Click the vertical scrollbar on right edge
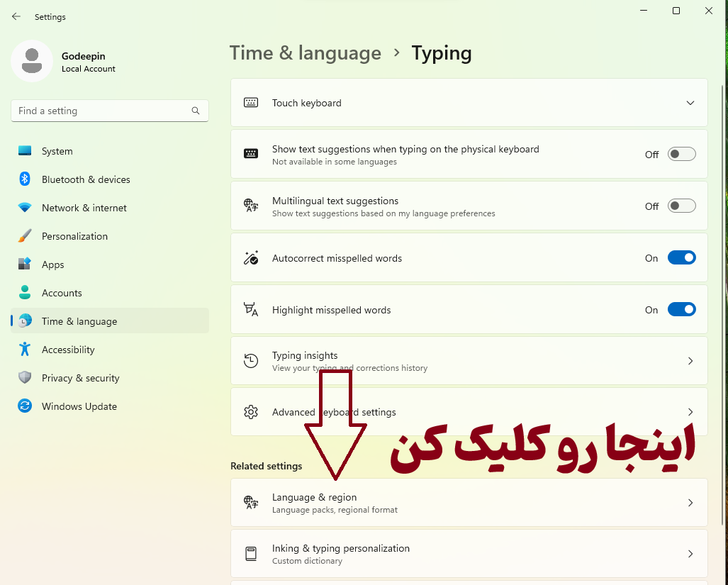The image size is (728, 585). click(x=722, y=304)
